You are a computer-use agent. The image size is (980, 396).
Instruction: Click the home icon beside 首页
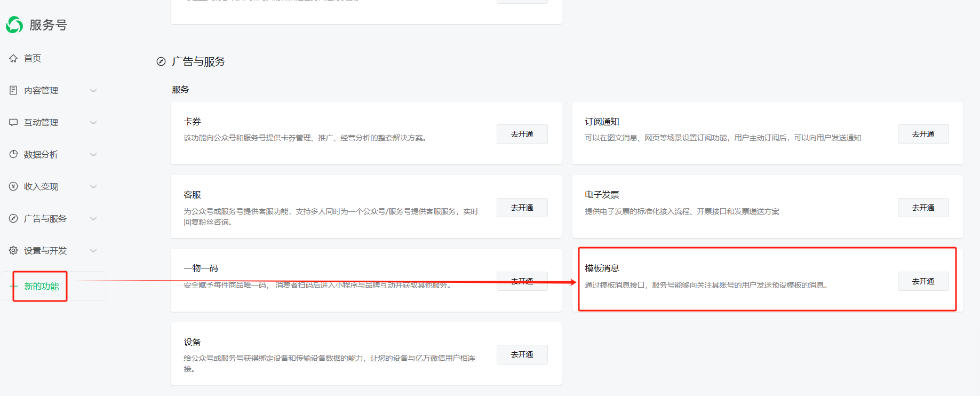pyautogui.click(x=13, y=58)
